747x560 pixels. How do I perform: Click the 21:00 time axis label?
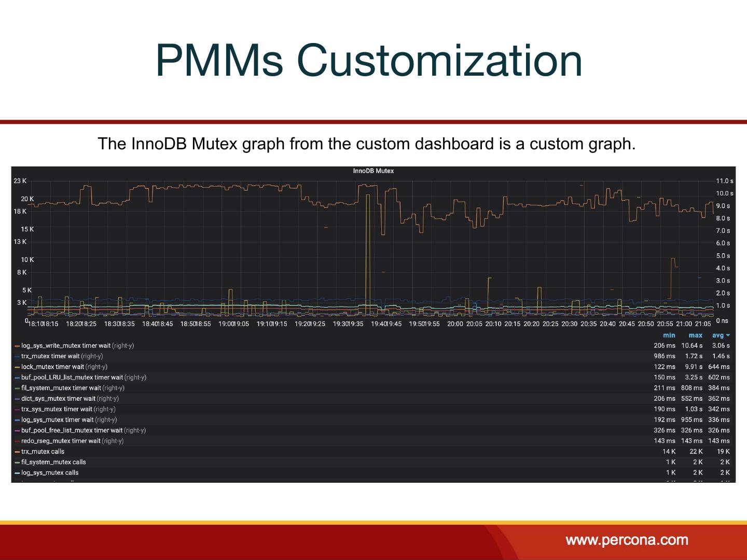click(x=684, y=324)
